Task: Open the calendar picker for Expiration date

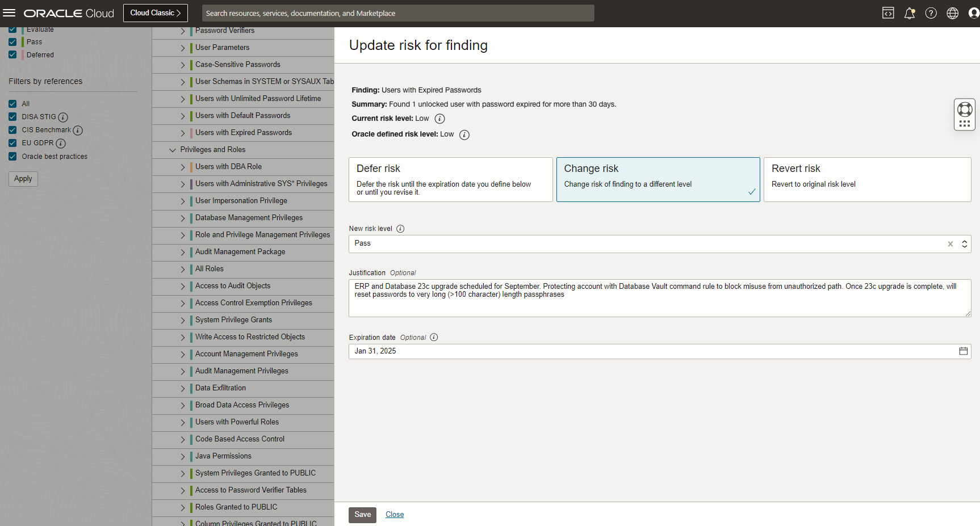Action: 963,351
